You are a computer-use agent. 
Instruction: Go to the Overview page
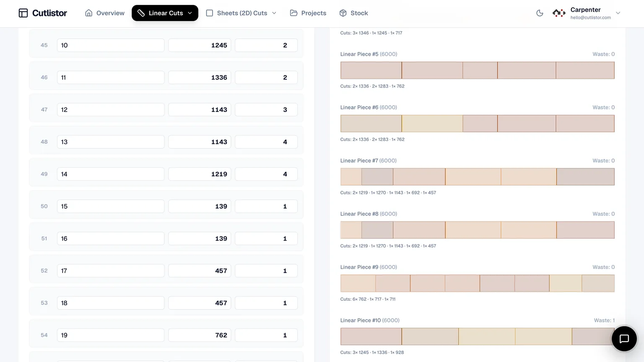click(105, 13)
